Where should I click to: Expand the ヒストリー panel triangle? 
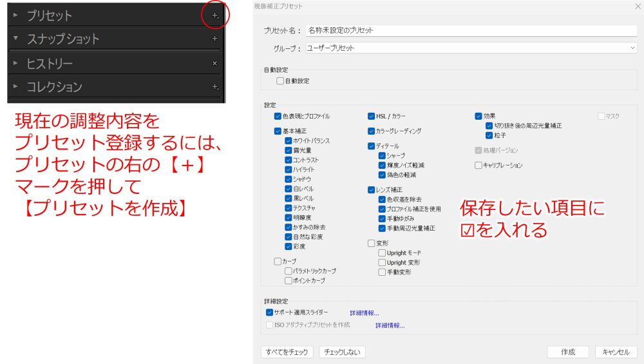point(15,63)
